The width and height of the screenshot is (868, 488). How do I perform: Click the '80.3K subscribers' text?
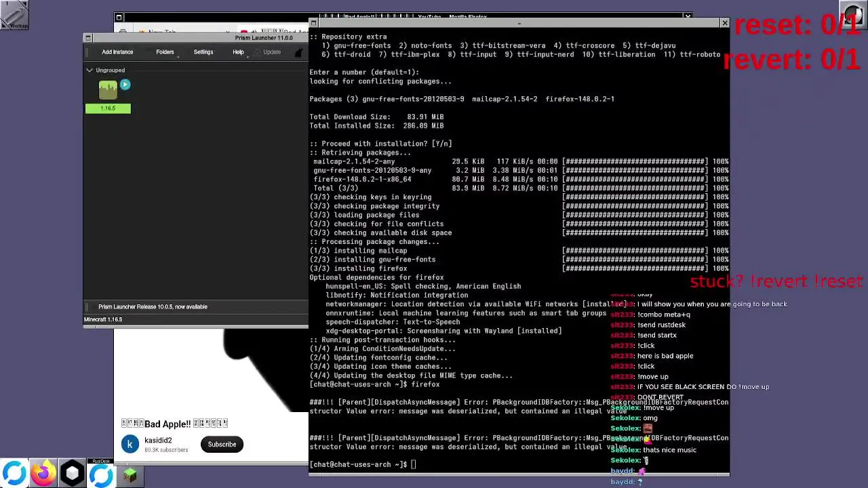(166, 450)
